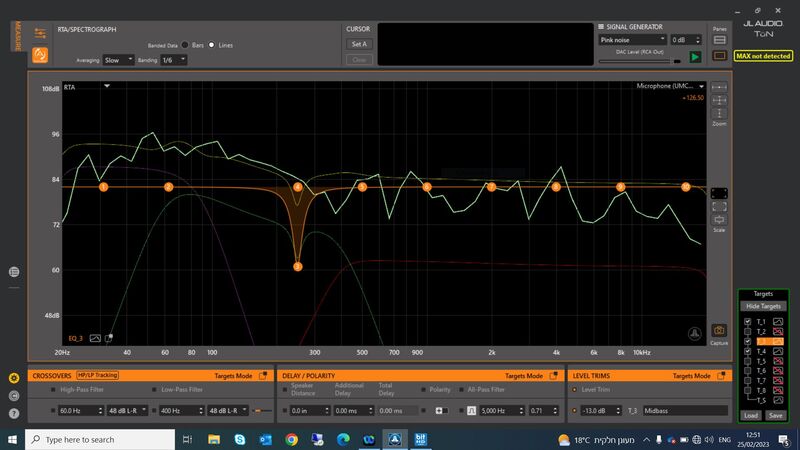The height and width of the screenshot is (450, 800).
Task: Toggle the T_5 target checkbox
Action: [x=747, y=361]
